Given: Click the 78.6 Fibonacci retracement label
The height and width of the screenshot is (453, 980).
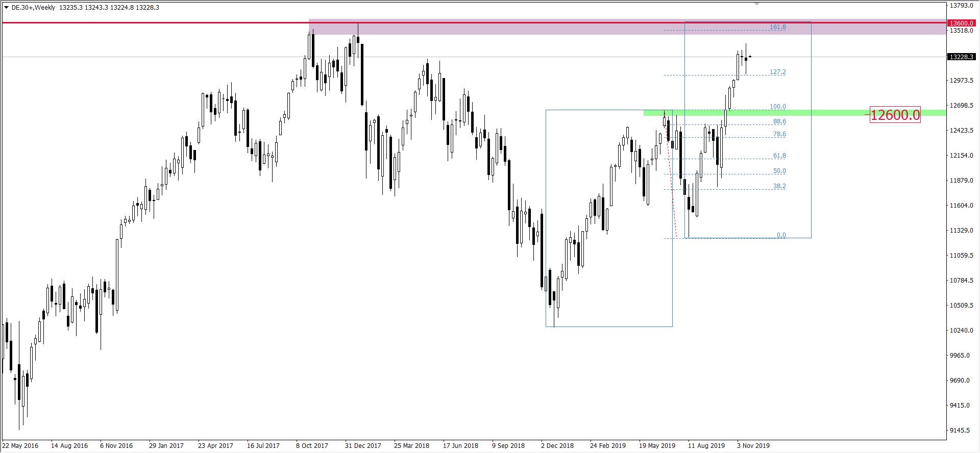Looking at the screenshot, I should click(779, 134).
